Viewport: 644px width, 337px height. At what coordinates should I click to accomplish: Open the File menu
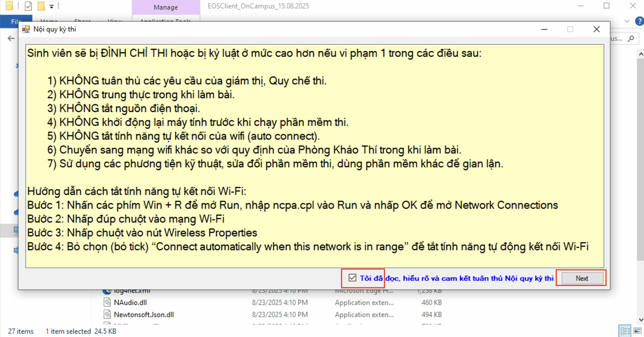(16, 21)
